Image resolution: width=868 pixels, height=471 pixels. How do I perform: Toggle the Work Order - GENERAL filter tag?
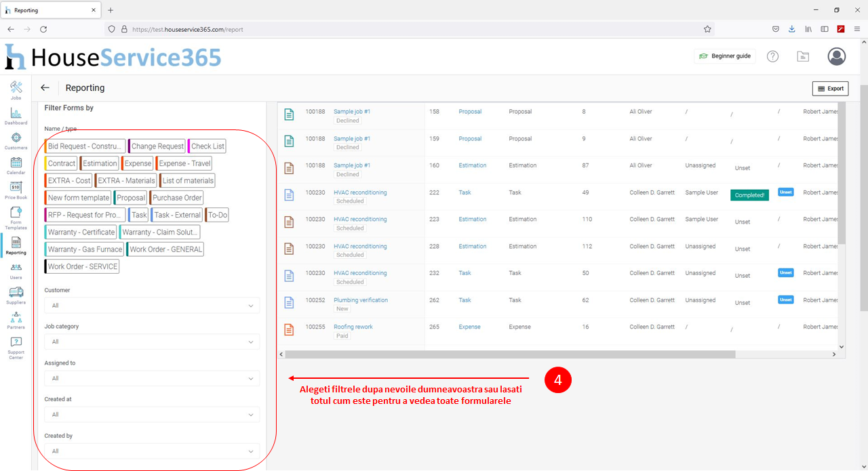click(165, 249)
